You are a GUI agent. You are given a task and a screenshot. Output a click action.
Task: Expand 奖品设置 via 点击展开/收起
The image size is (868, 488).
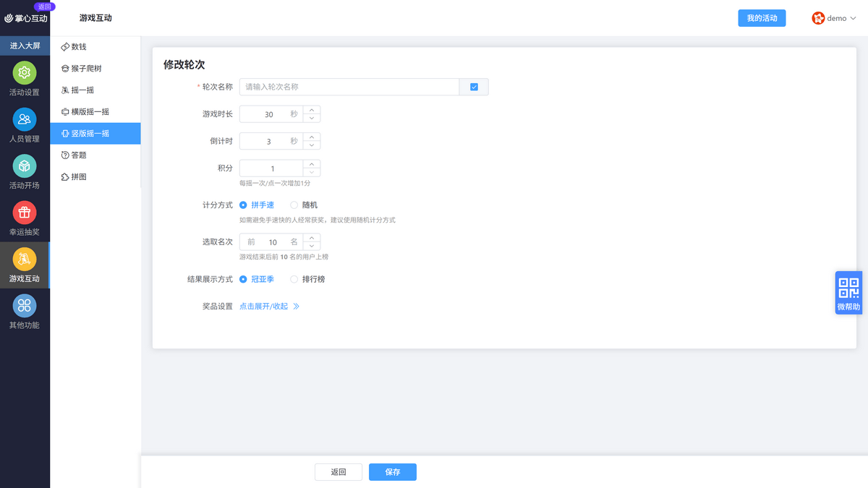(263, 307)
